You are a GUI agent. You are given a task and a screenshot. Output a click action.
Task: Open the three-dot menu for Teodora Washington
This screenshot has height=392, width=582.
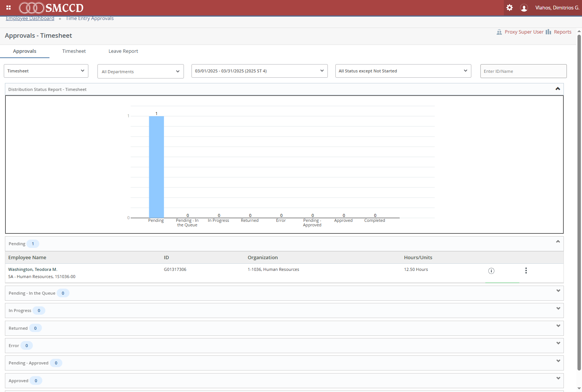point(526,271)
